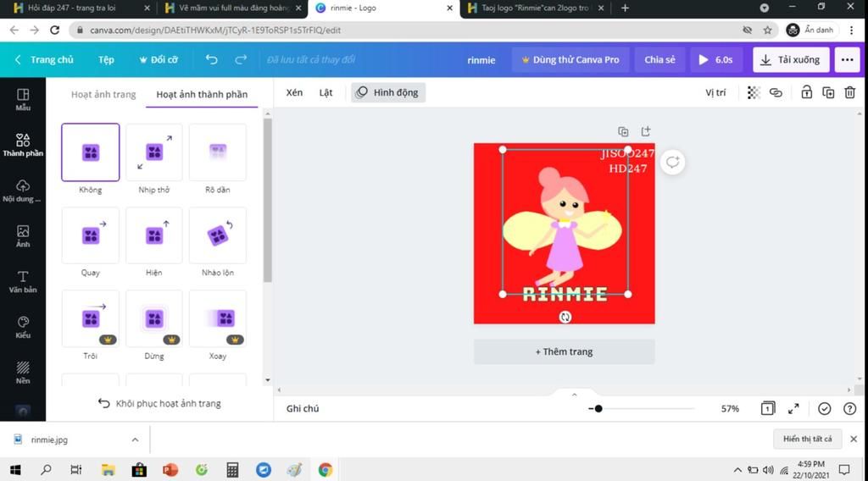Select the Trôi drift premium animation
The width and height of the screenshot is (868, 481).
(90, 318)
